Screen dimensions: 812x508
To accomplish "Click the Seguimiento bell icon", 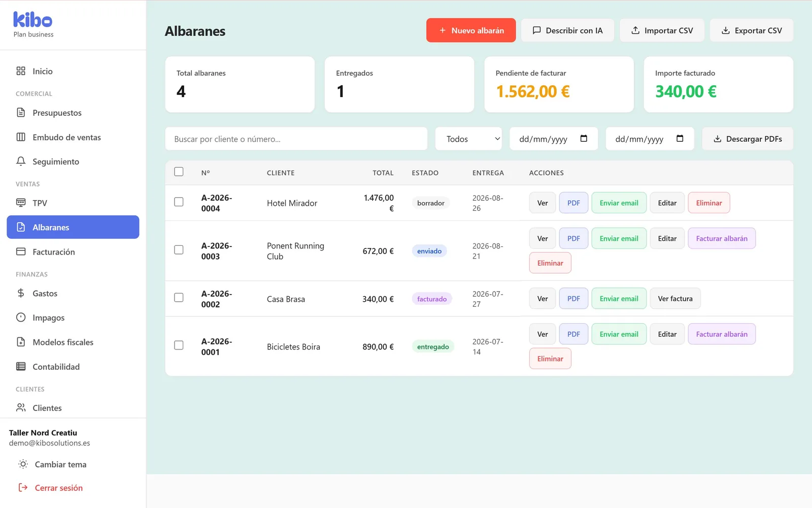I will 21,161.
